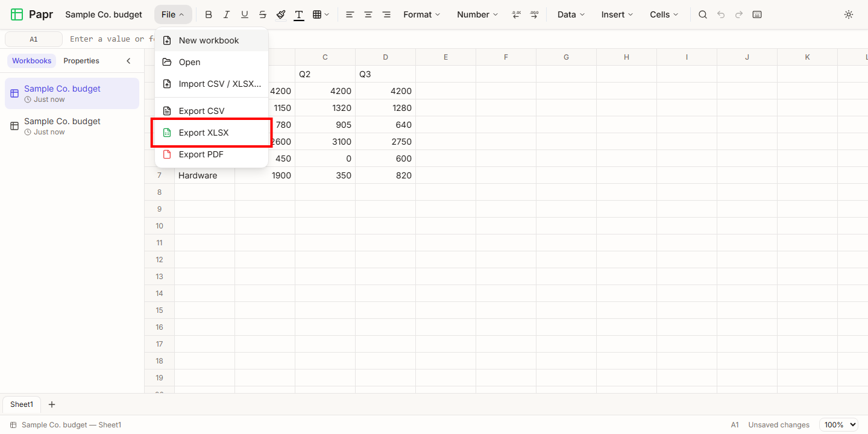Increase decimal places
The height and width of the screenshot is (434, 868).
(535, 14)
